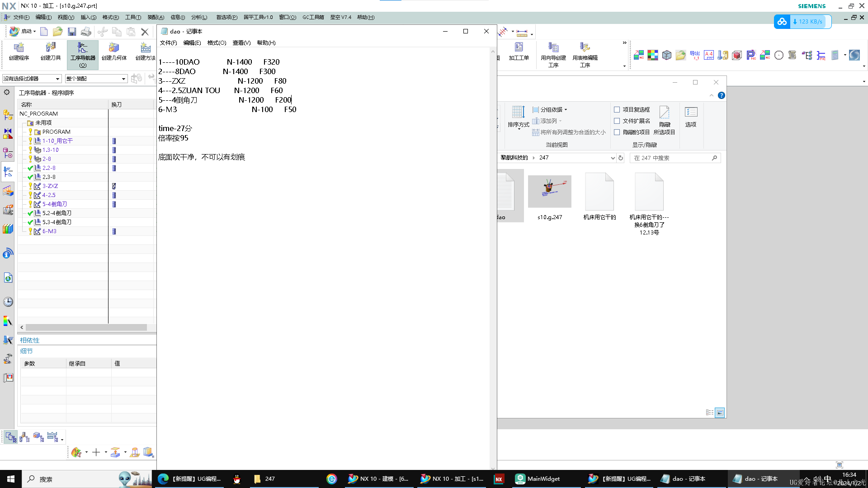The height and width of the screenshot is (488, 868).
Task: Select the NC_PROGRAM root node
Action: 38,114
